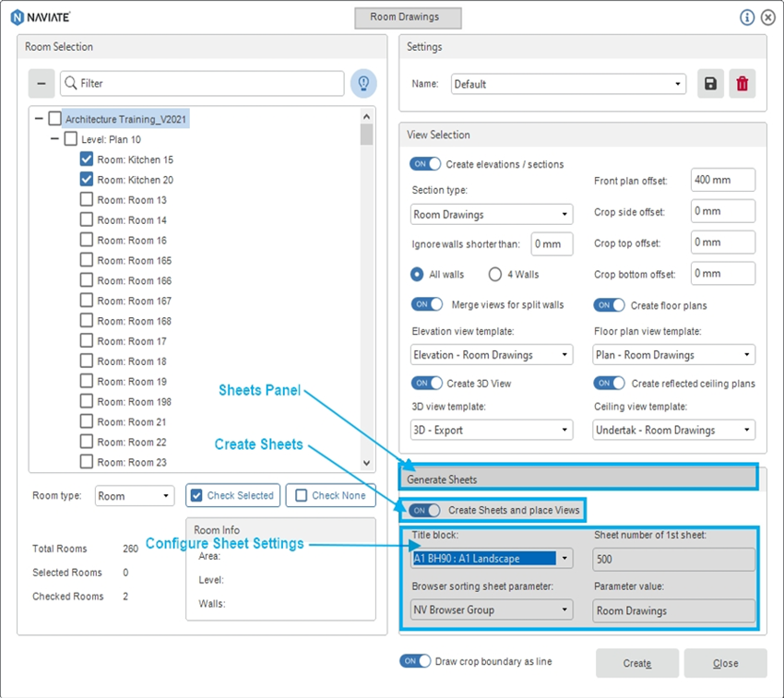
Task: Select tree row Room: Room 21
Action: pyautogui.click(x=132, y=421)
